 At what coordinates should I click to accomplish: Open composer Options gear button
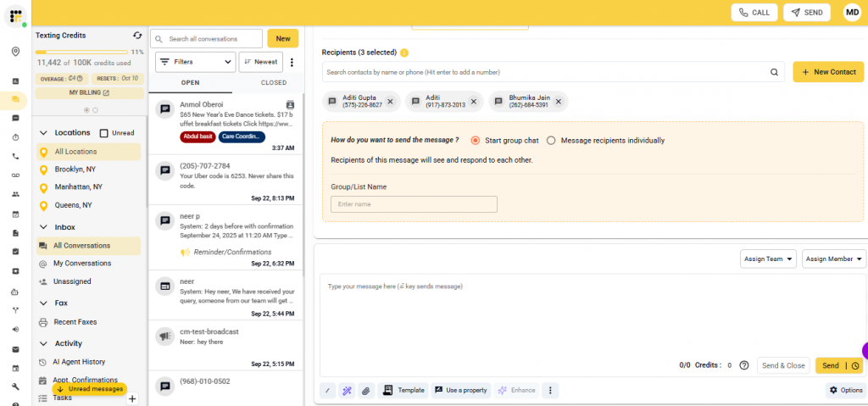[846, 391]
